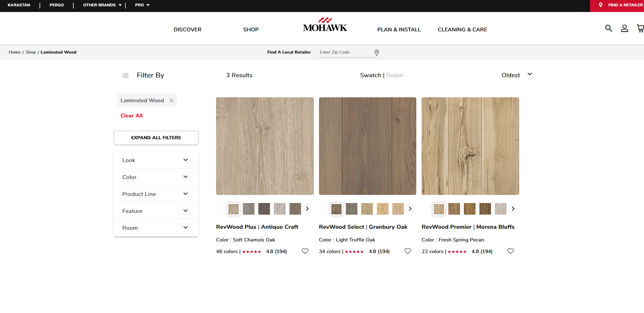Click the Mohawk logo
The width and height of the screenshot is (644, 313).
point(325,25)
